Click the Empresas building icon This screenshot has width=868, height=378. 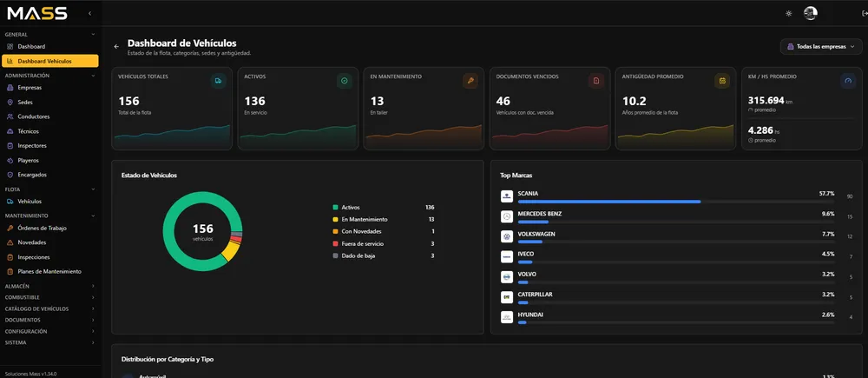point(10,88)
